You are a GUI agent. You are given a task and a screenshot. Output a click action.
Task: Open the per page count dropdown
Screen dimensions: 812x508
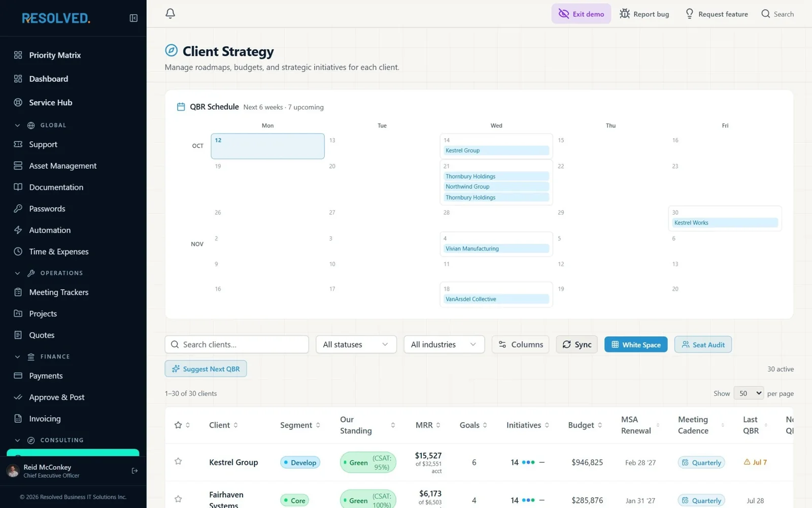tap(749, 393)
